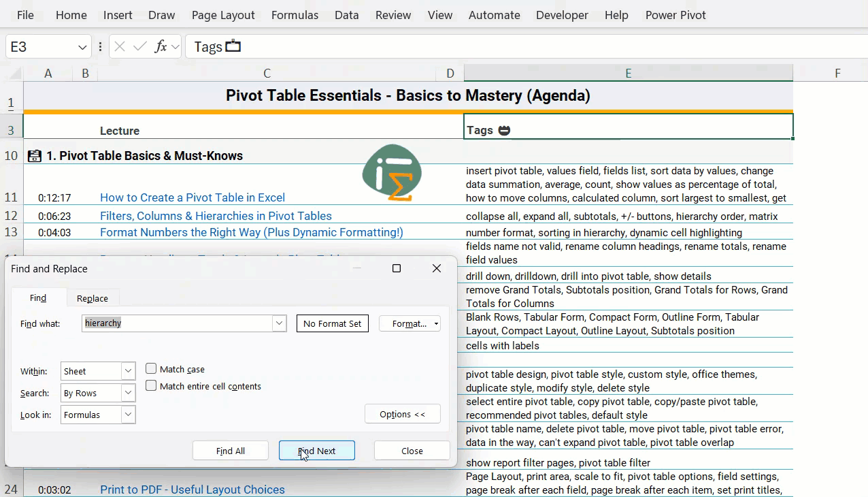Click the save disk icon in row 10

pyautogui.click(x=34, y=156)
